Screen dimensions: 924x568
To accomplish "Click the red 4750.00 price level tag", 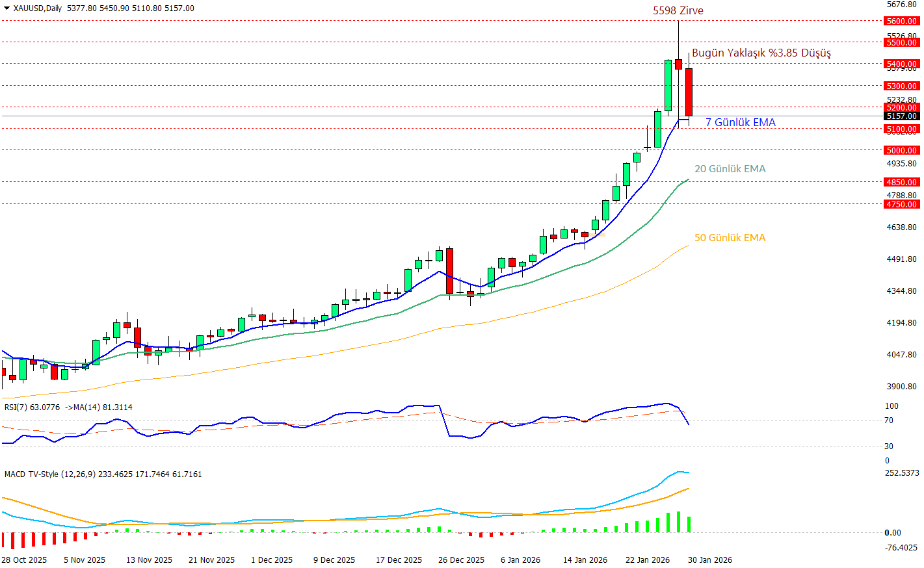I will (x=901, y=205).
